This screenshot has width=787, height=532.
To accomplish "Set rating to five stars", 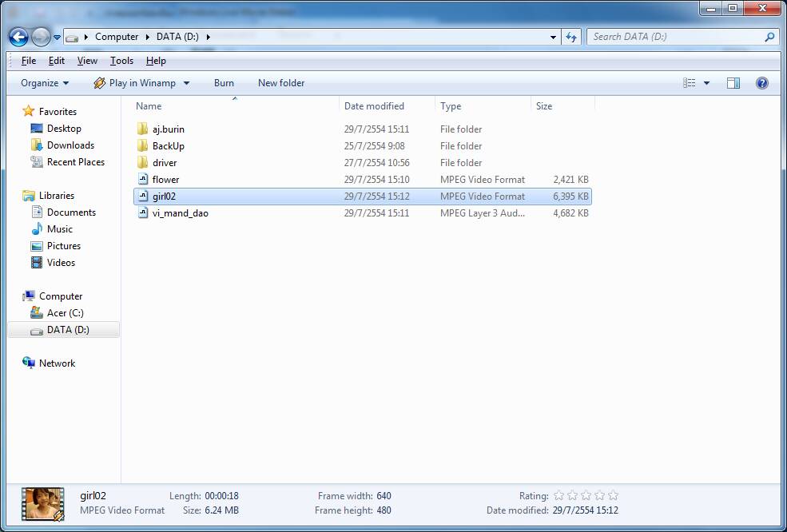I will pos(613,496).
